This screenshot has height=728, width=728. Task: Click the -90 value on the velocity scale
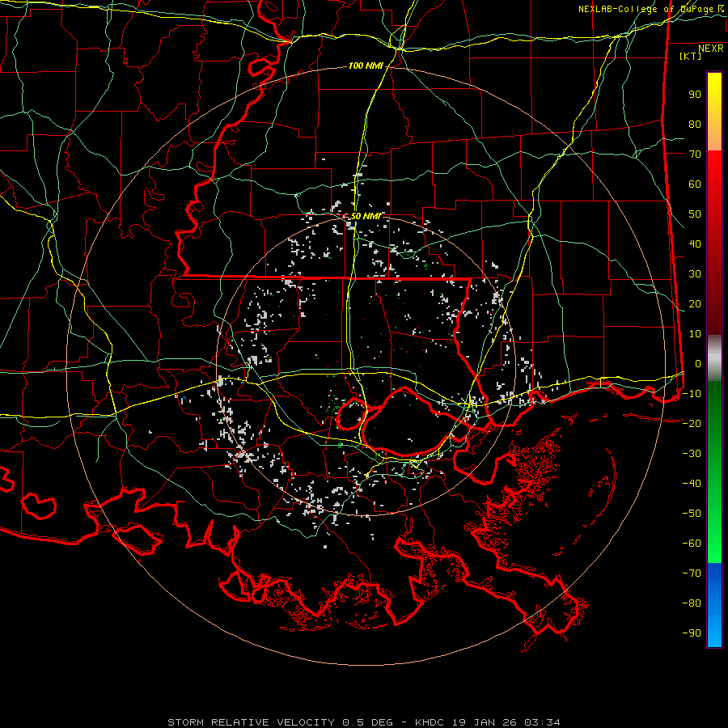[692, 633]
